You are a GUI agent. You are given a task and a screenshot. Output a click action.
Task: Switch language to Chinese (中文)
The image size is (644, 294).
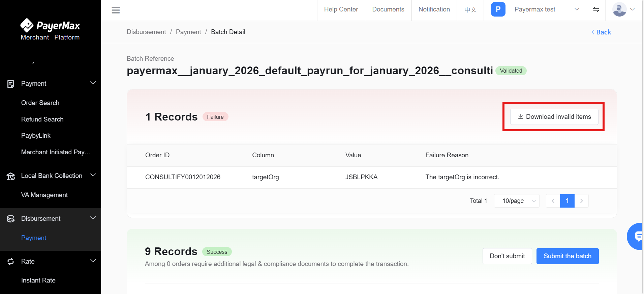[x=470, y=9]
